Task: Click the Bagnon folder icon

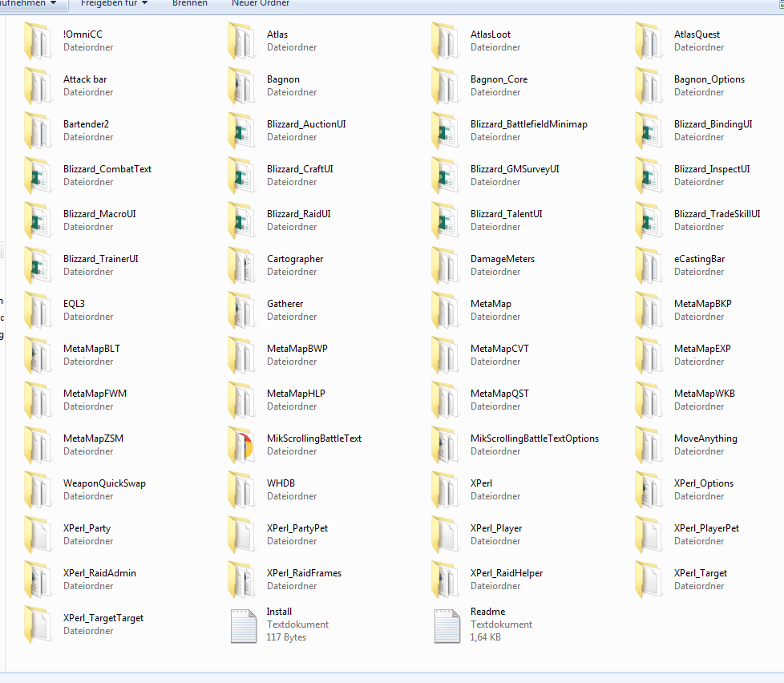Action: [x=241, y=86]
